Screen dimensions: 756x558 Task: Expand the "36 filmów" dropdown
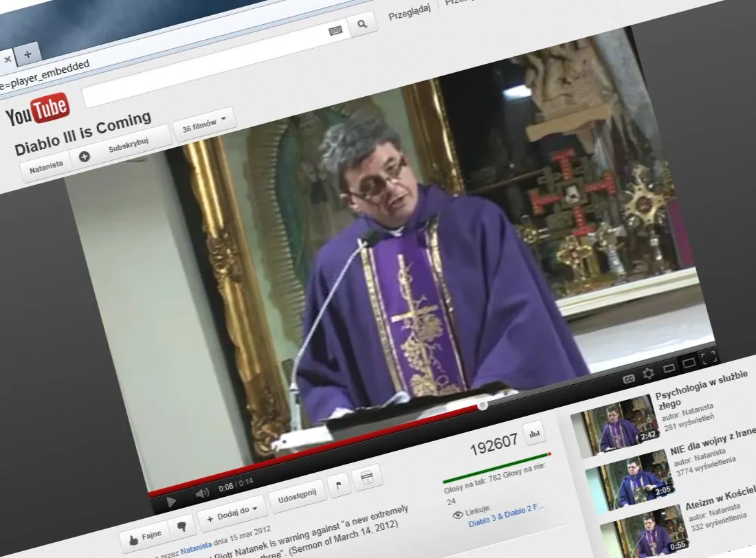pyautogui.click(x=204, y=124)
